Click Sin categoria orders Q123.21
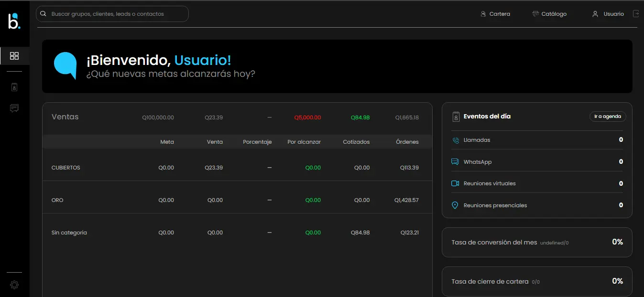The height and width of the screenshot is (297, 644). tap(409, 233)
